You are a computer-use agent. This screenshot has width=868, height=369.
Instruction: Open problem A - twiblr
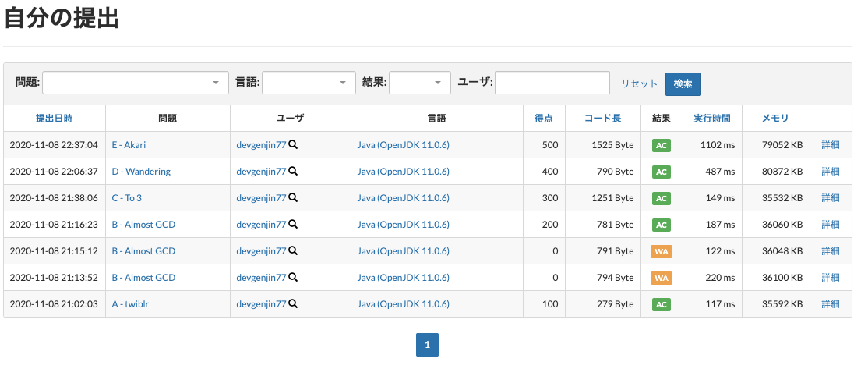(130, 303)
